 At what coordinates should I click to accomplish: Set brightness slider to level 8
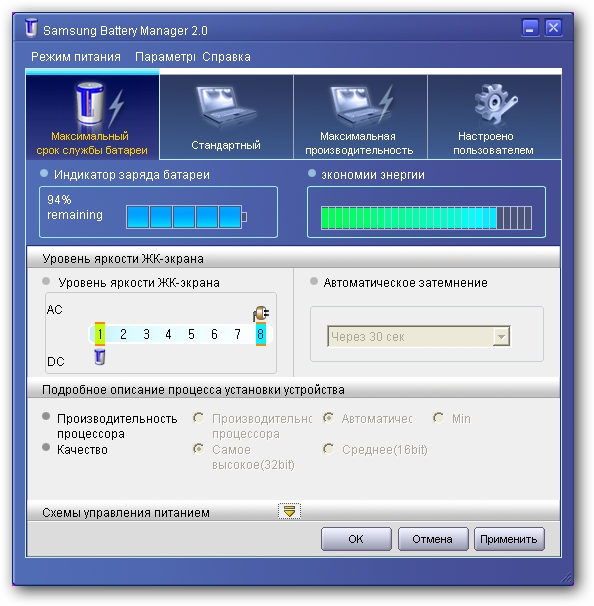(x=261, y=334)
